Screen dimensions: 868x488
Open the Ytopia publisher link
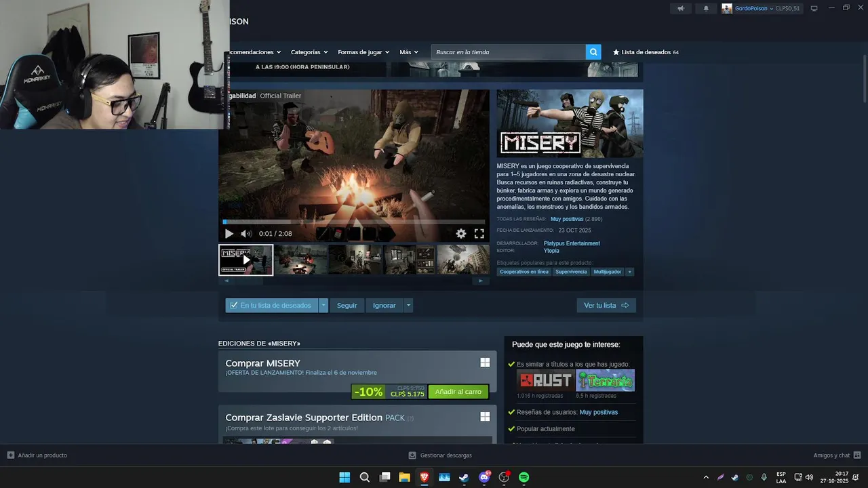click(x=551, y=251)
